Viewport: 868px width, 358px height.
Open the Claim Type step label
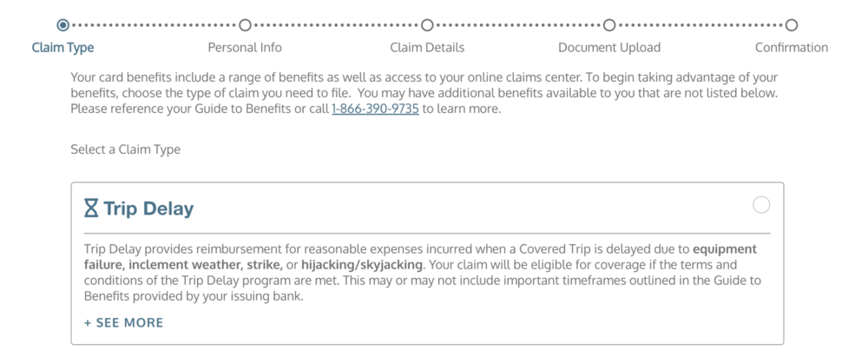tap(62, 48)
